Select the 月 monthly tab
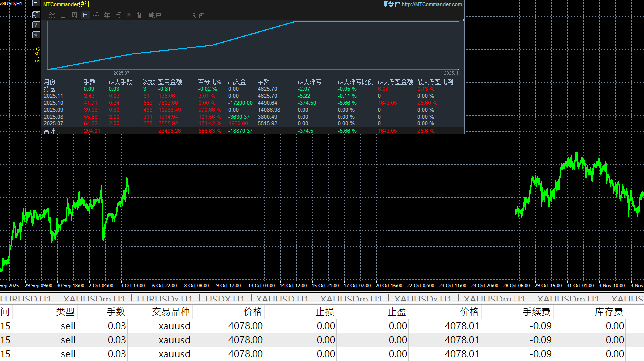644x361 pixels. point(85,16)
